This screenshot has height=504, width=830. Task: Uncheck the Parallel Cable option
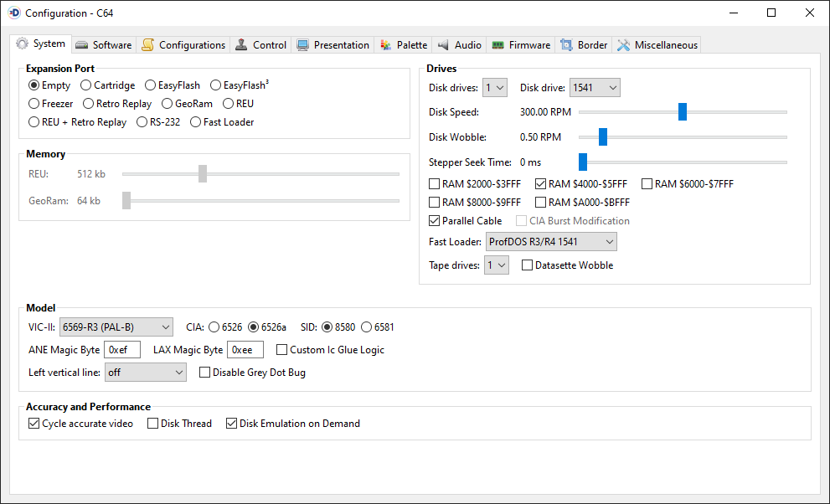(x=434, y=220)
